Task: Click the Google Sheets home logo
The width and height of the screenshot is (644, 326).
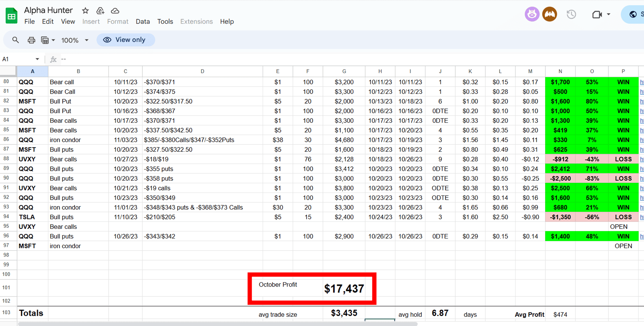Action: coord(11,16)
